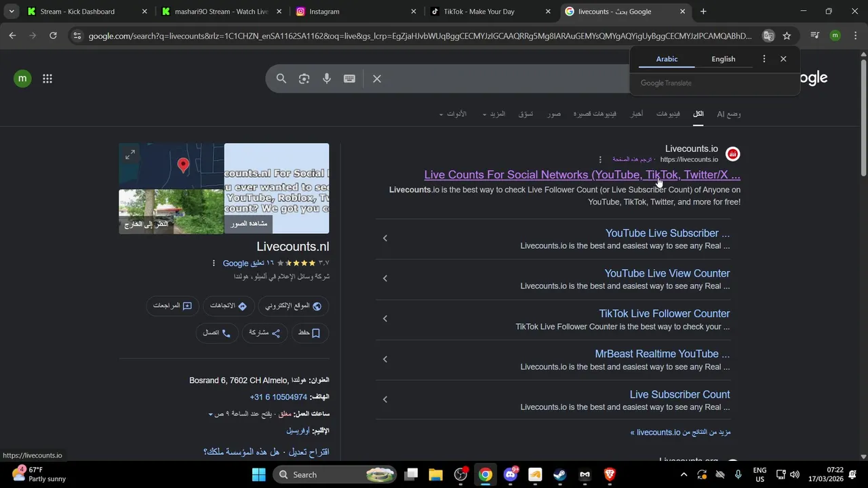Switch to the mashari9O Stream tab
868x488 pixels.
coord(222,12)
